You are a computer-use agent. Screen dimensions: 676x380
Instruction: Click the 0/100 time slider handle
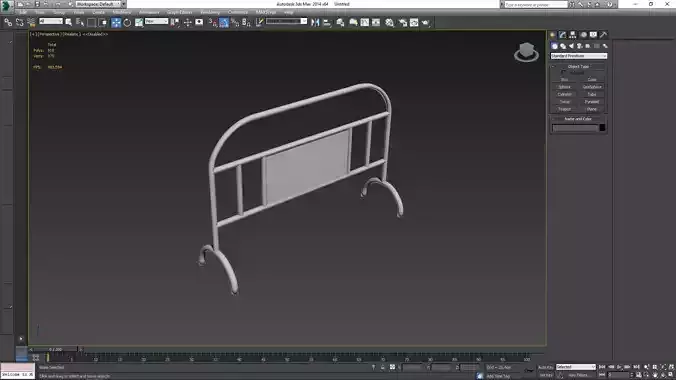pyautogui.click(x=55, y=349)
